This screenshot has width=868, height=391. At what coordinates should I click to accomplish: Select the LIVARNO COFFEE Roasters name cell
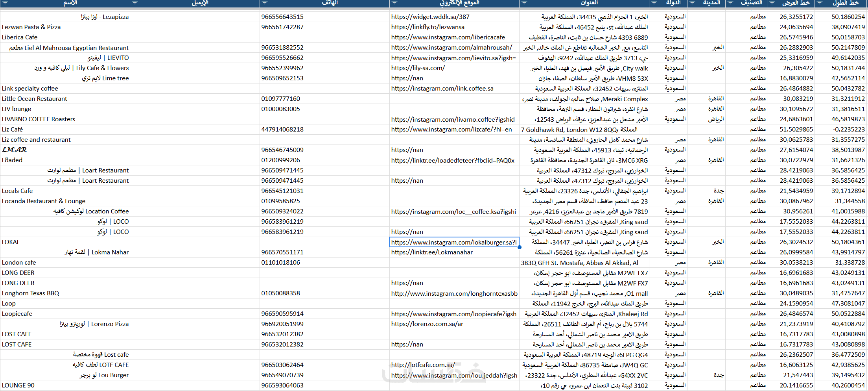[65, 119]
